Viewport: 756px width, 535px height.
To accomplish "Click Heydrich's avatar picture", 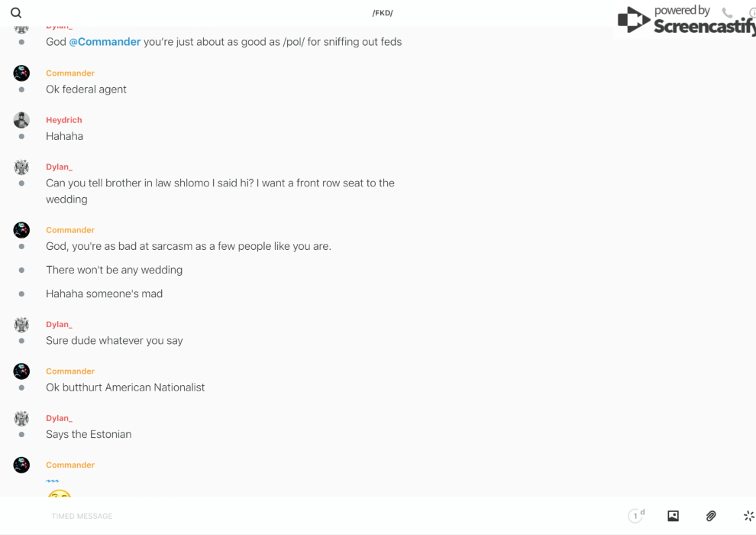I will [21, 120].
